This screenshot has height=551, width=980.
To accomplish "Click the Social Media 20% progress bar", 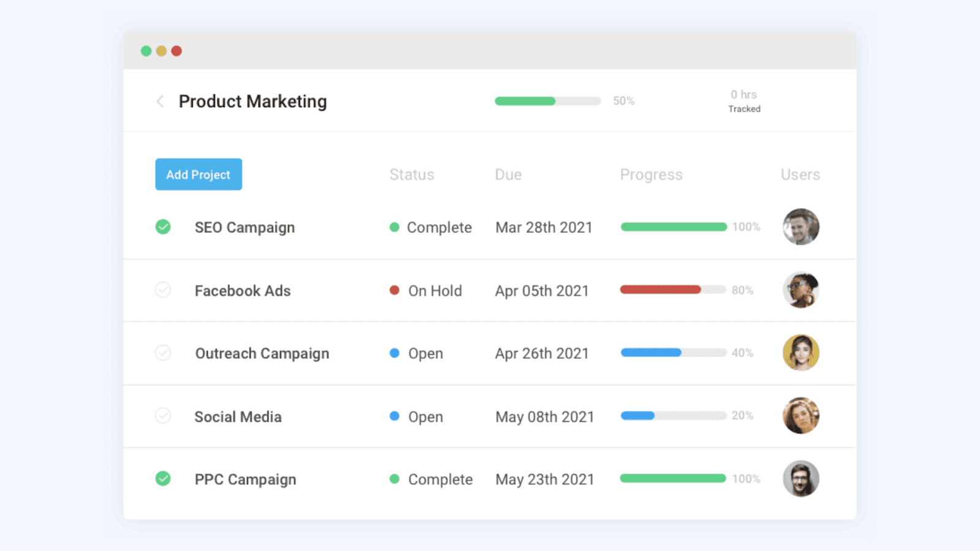I will 674,416.
